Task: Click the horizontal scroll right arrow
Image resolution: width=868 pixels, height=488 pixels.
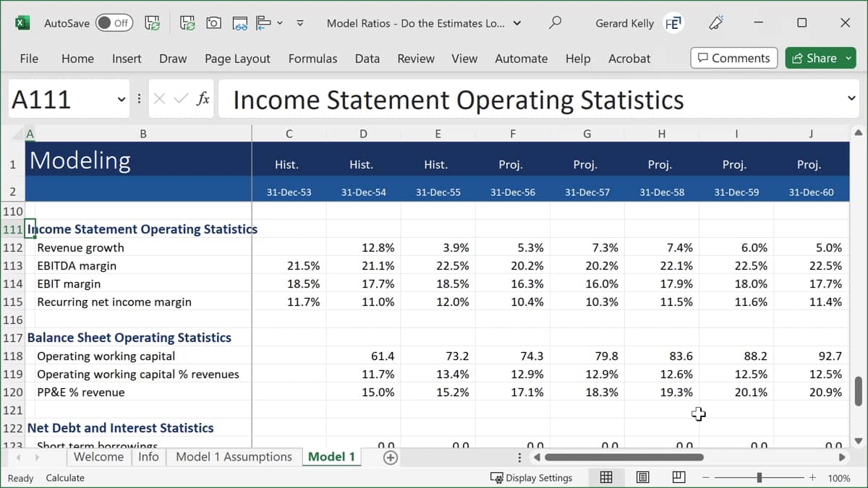Action: pyautogui.click(x=842, y=458)
